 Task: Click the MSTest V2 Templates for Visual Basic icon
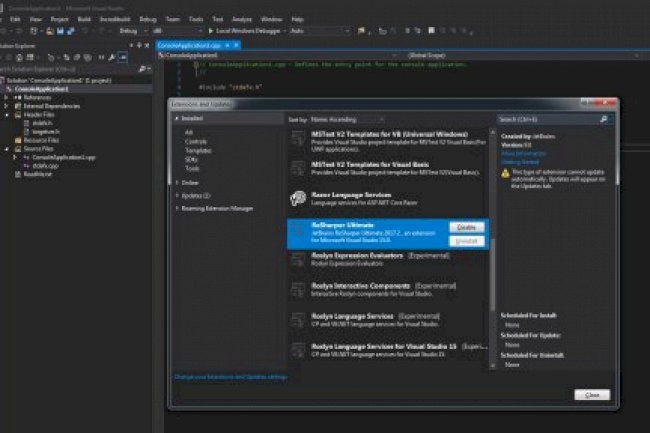pos(298,166)
